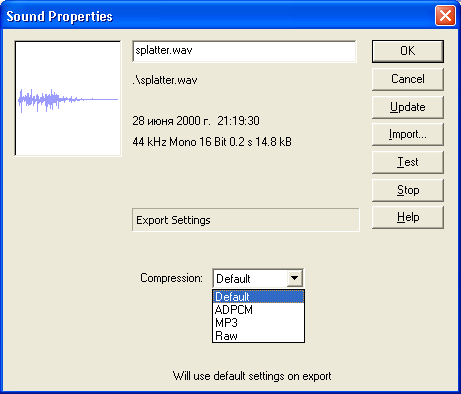This screenshot has height=394, width=461.
Task: Click the splatter.wav sound name field
Action: click(x=244, y=51)
